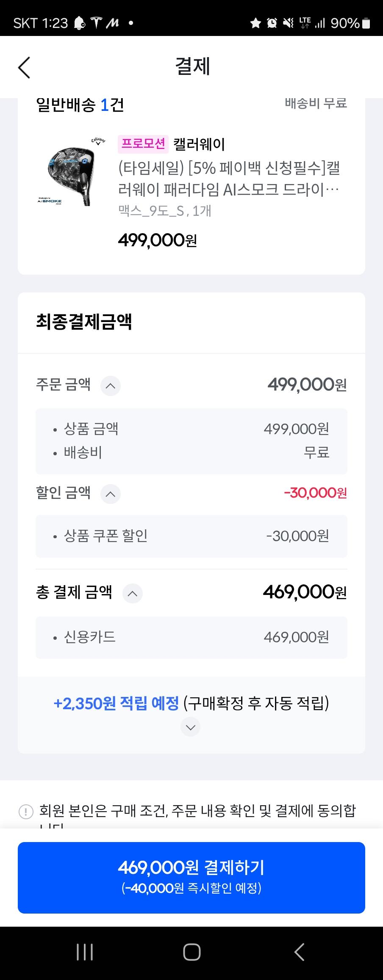Tap the star icon in status bar
Image resolution: width=383 pixels, height=980 pixels.
(255, 23)
